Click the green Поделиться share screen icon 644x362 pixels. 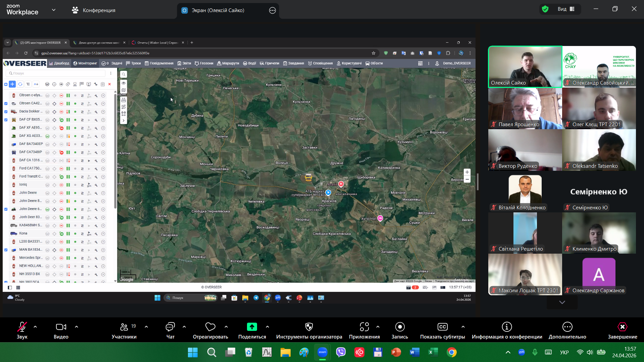[x=252, y=327]
